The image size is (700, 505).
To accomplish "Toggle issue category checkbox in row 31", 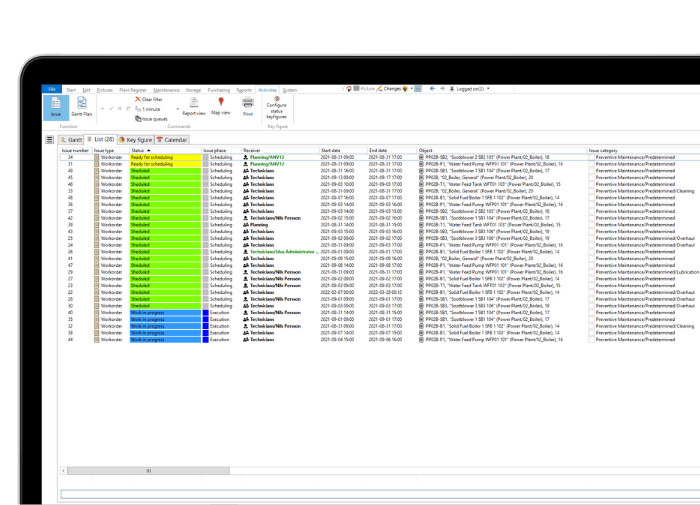I will 591,164.
